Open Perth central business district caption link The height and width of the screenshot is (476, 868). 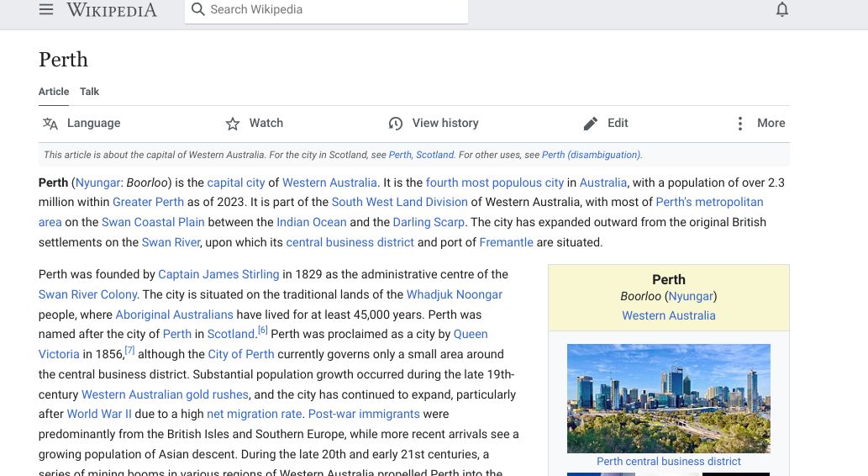click(x=669, y=461)
